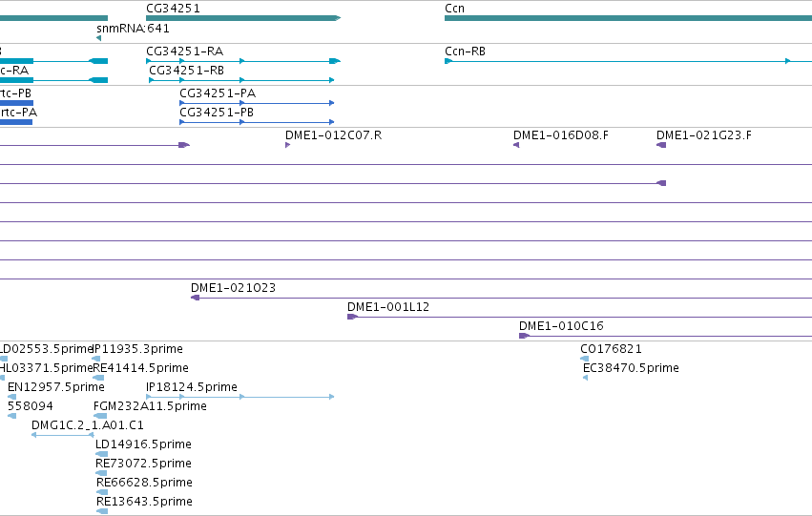Image resolution: width=812 pixels, height=516 pixels.
Task: Click the IP18124.5prime aligned feature line
Action: (240, 397)
